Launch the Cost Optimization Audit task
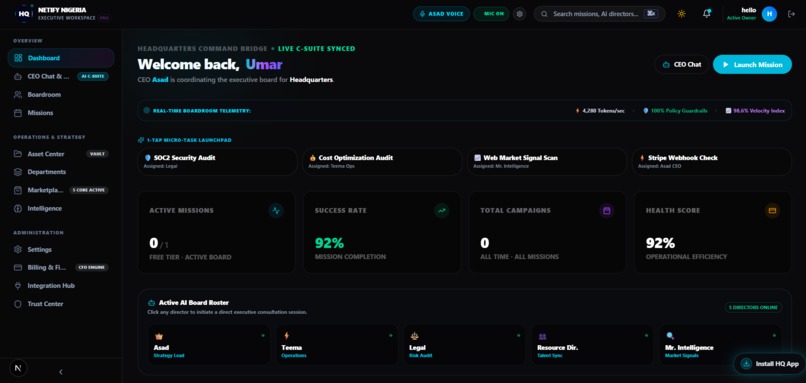This screenshot has width=806, height=383. [x=382, y=161]
